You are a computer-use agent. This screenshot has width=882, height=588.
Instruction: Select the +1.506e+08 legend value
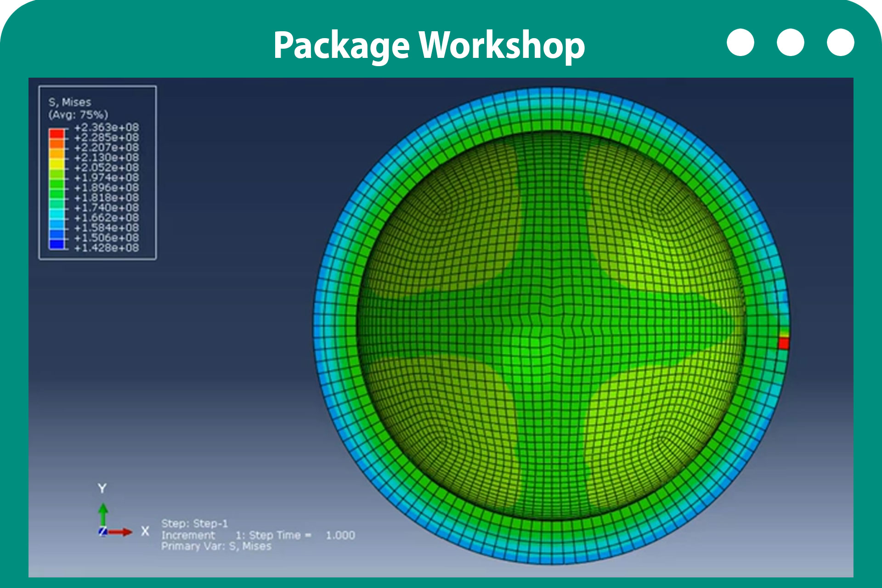(x=107, y=238)
